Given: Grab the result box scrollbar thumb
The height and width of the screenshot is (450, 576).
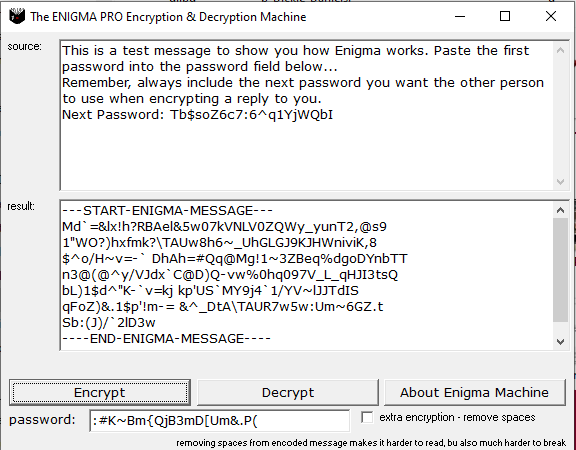Looking at the screenshot, I should 560,270.
